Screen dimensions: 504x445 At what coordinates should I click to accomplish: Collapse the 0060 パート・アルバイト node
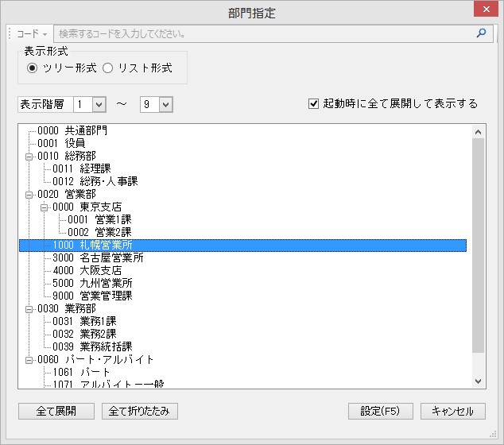click(29, 360)
